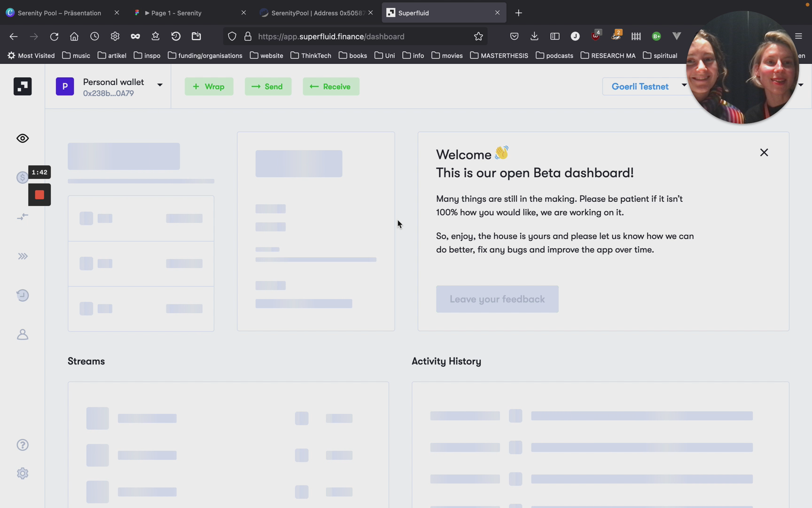Open a new browser tab

point(519,13)
